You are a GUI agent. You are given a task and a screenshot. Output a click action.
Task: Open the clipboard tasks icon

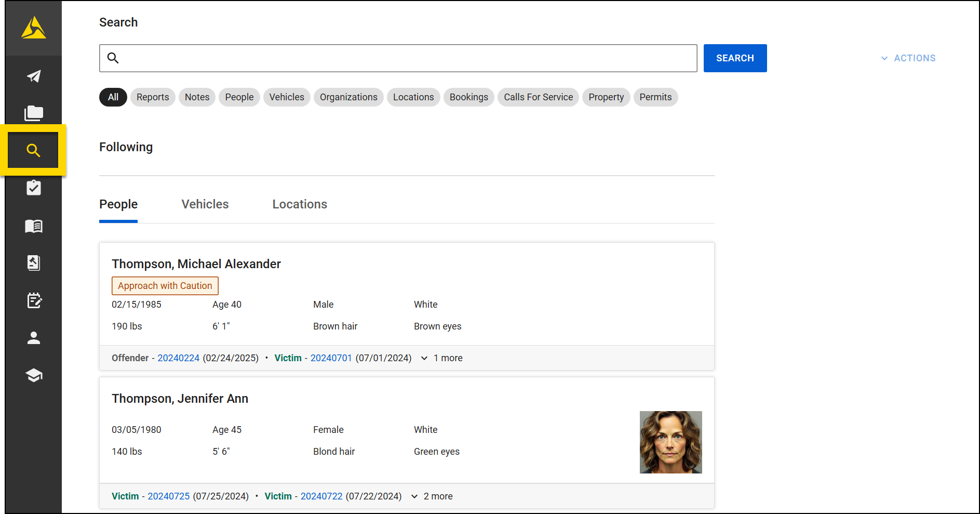33,188
